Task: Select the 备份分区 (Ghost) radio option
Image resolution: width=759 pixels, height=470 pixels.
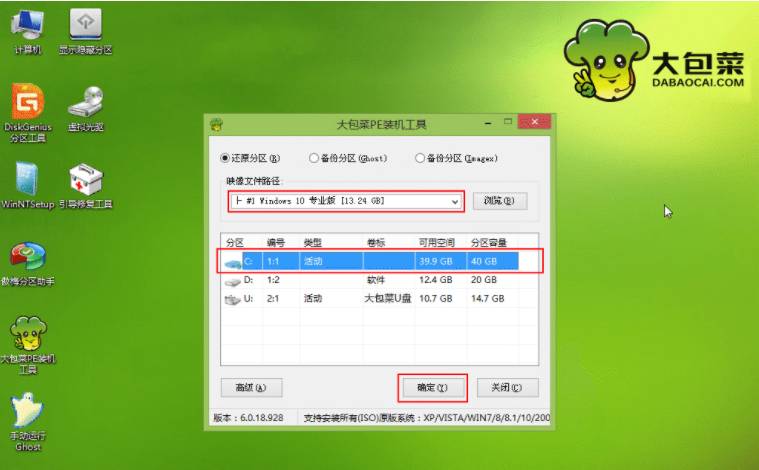Action: [314, 158]
